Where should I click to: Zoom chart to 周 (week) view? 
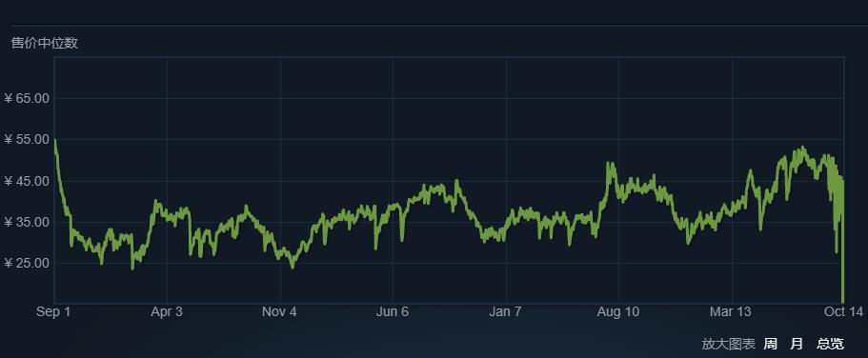[770, 344]
